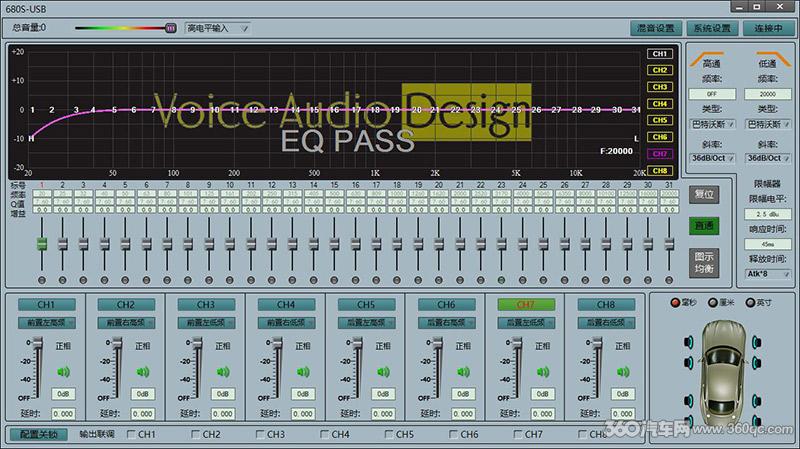Show CH3 curve in EQ graph
800x449 pixels.
point(660,87)
